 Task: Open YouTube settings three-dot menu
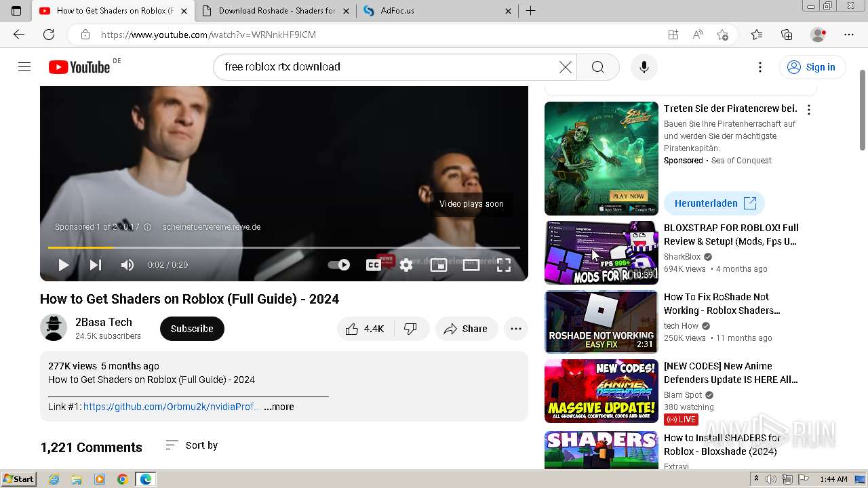tap(759, 66)
